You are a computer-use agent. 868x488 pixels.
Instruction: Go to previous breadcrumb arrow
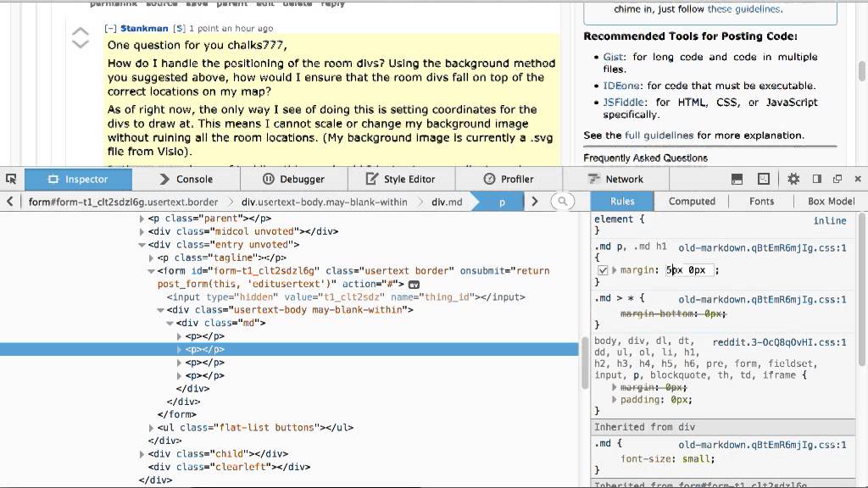click(x=9, y=202)
